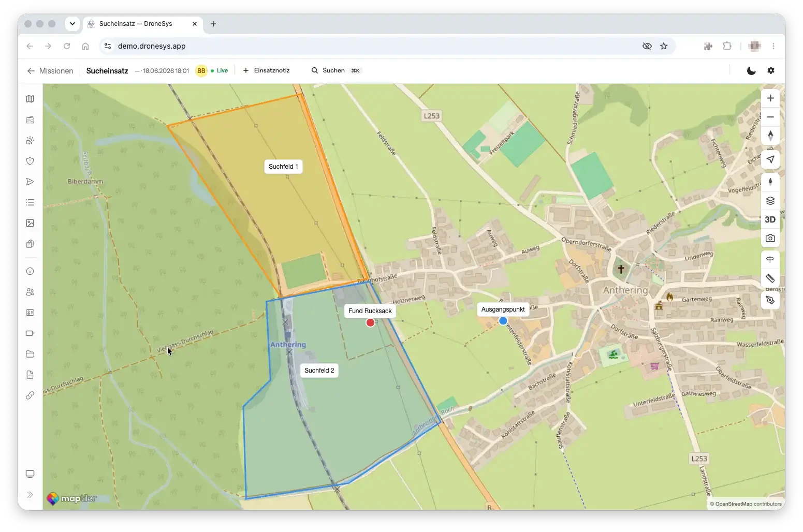Zoom out on the map
The height and width of the screenshot is (532, 803).
(770, 117)
